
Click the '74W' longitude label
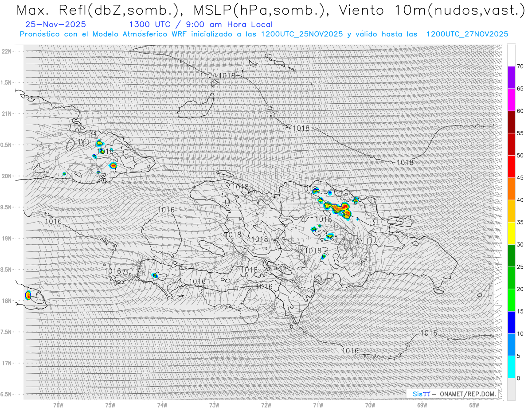tap(162, 405)
